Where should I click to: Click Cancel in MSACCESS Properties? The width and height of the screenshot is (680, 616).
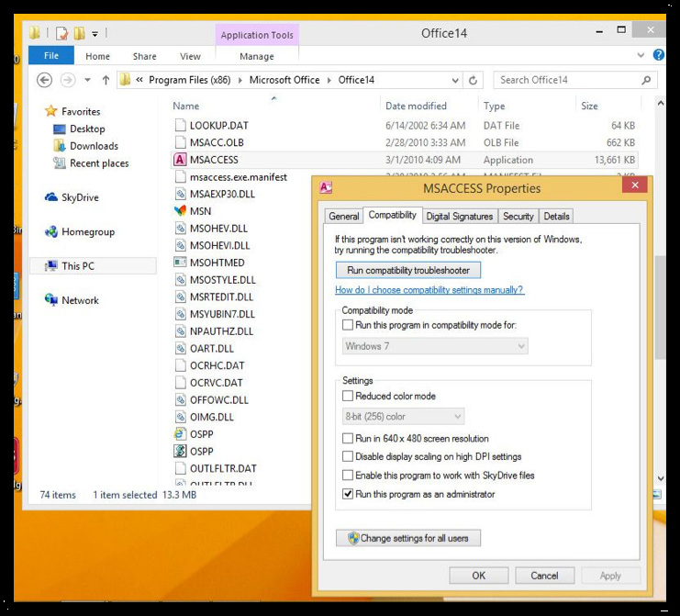[545, 576]
